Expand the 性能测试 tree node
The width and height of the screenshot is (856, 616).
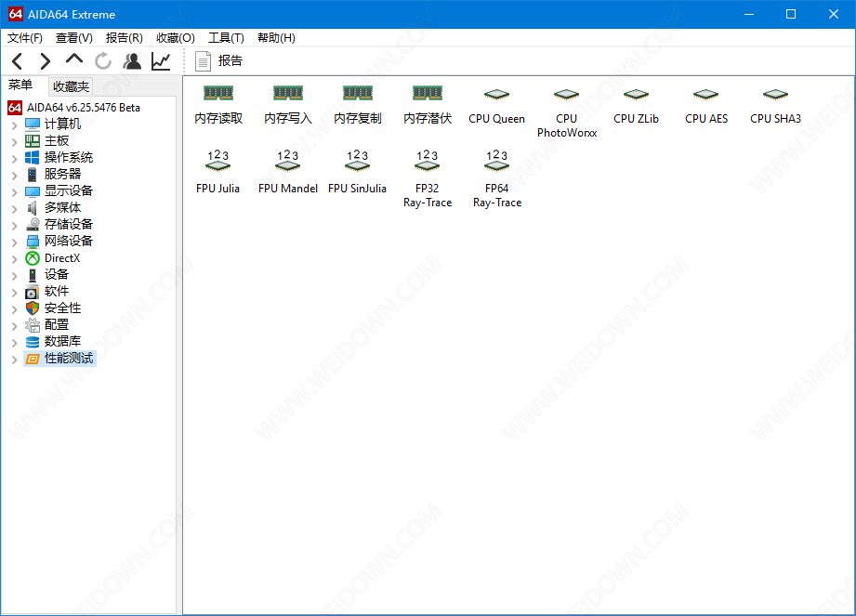click(15, 359)
